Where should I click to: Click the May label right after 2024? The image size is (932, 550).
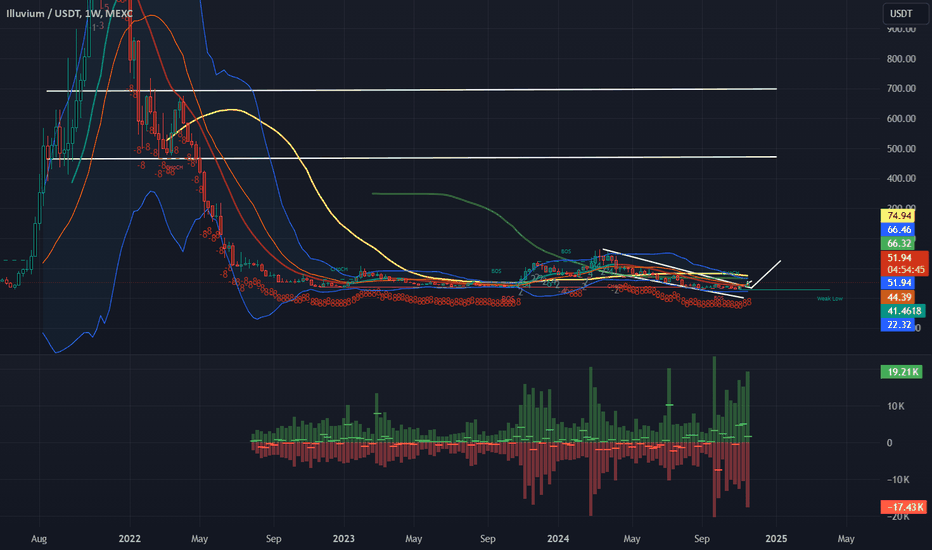click(632, 539)
